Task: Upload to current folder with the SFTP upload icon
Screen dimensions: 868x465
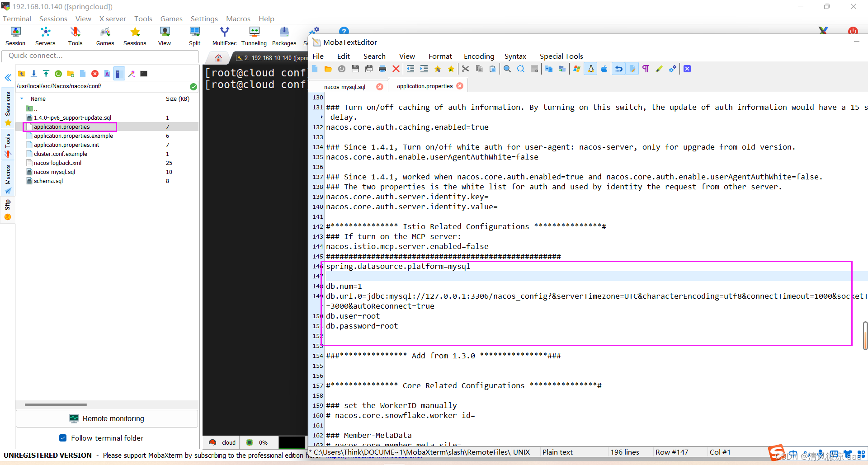Action: click(46, 74)
